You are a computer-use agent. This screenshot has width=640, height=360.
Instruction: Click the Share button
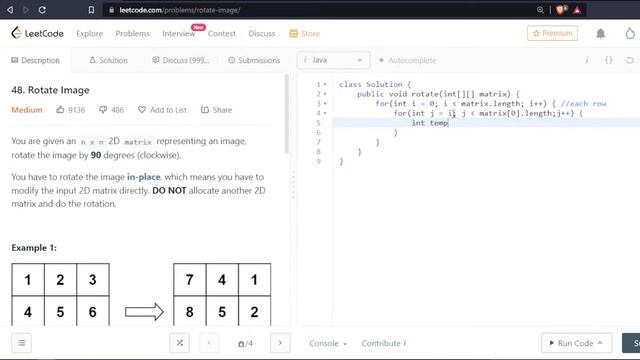[x=216, y=110]
